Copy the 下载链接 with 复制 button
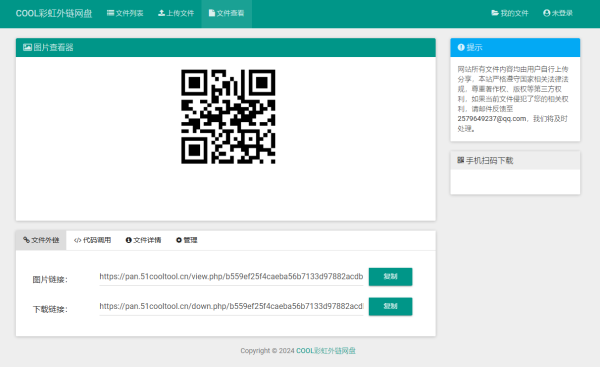This screenshot has height=367, width=600. click(390, 307)
